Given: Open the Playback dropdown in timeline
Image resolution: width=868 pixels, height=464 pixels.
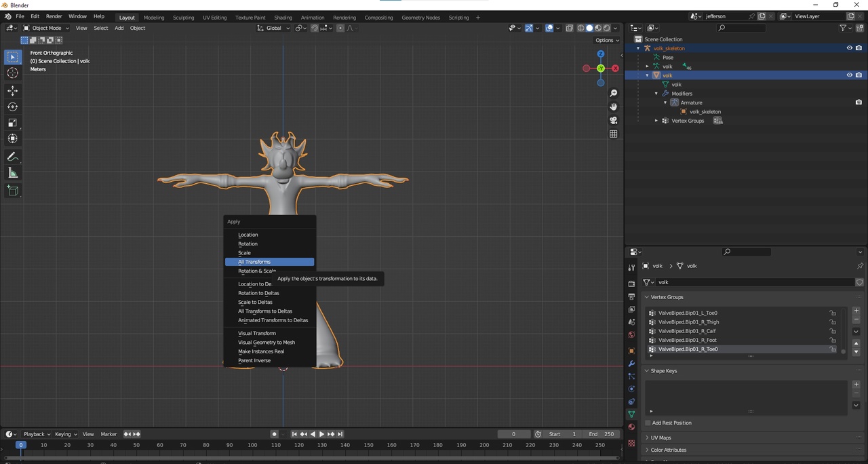Looking at the screenshot, I should pos(37,434).
